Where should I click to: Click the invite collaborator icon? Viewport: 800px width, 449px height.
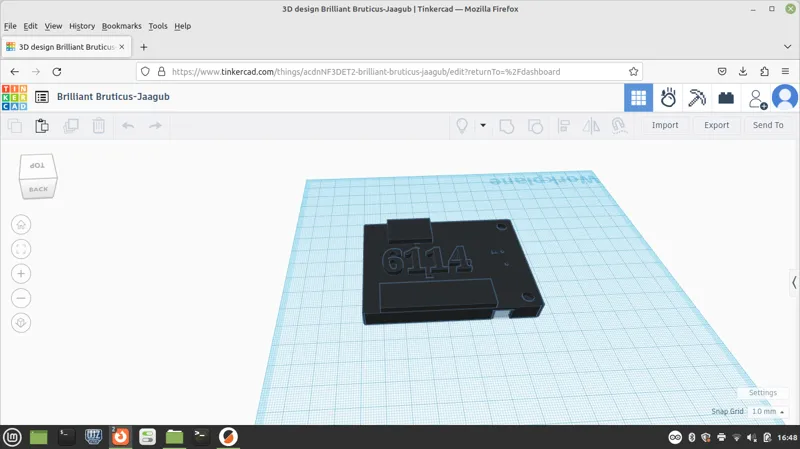point(757,99)
